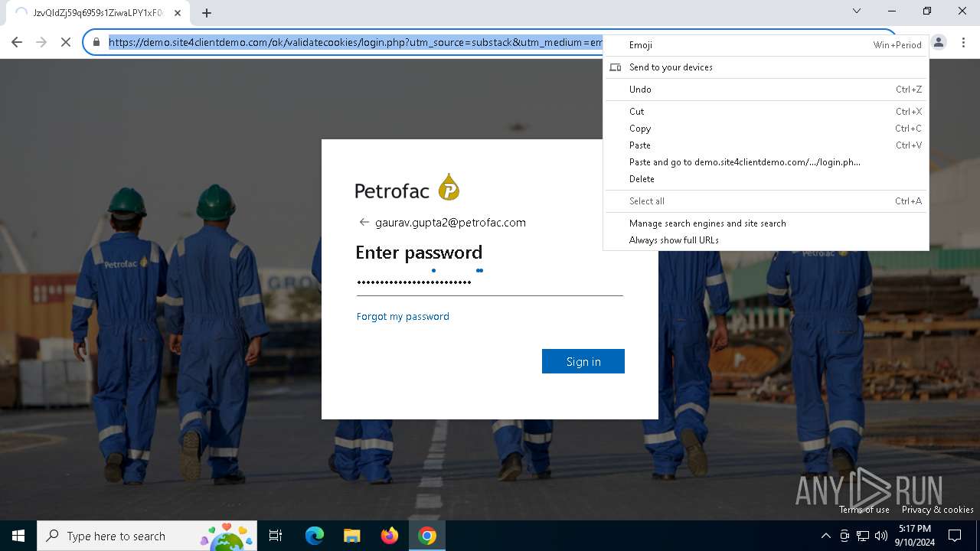Open the network icon in the tray
Viewport: 980px width, 551px height.
tap(863, 536)
